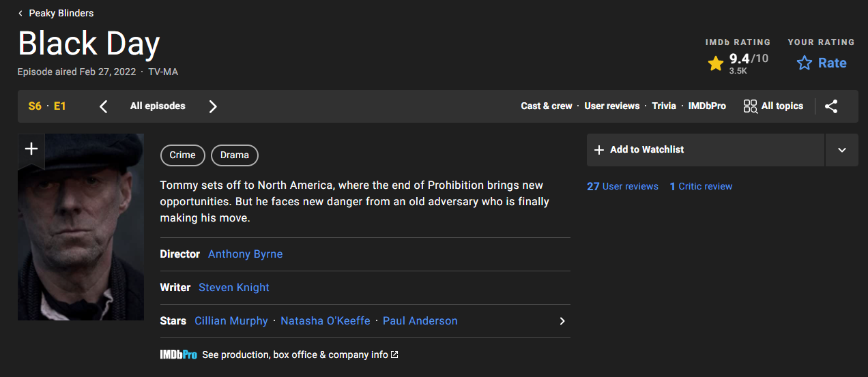The image size is (868, 377).
Task: Open the IMDbPro link in the top bar
Action: [x=707, y=106]
